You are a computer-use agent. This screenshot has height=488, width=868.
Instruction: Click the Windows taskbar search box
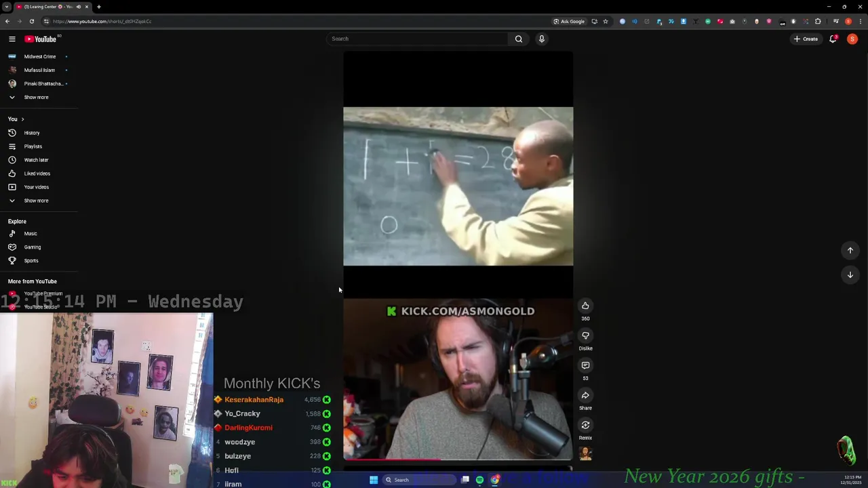tap(418, 480)
